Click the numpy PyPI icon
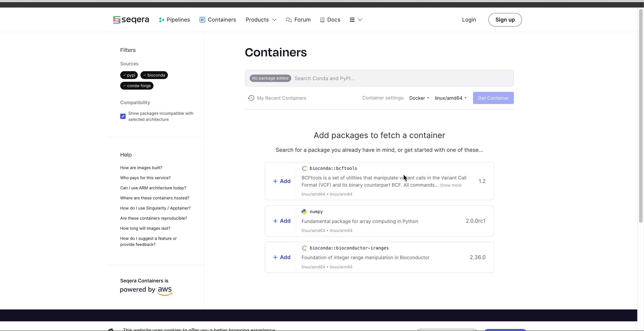The height and width of the screenshot is (331, 644). point(304,212)
